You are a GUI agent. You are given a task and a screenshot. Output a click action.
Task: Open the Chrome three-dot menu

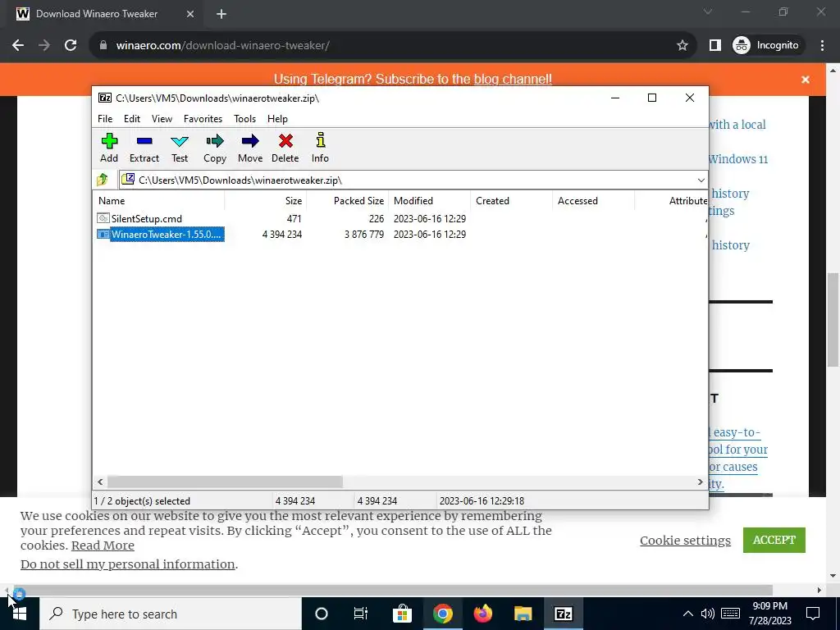[822, 46]
